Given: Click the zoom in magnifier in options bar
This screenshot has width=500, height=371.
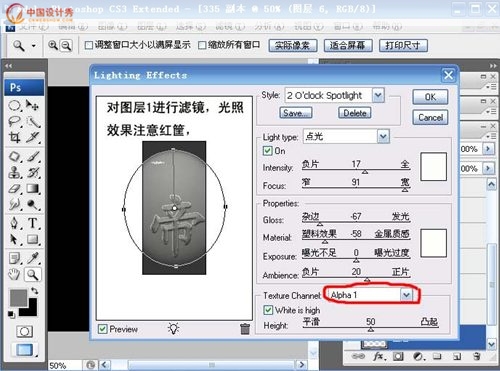Looking at the screenshot, I should (x=53, y=45).
